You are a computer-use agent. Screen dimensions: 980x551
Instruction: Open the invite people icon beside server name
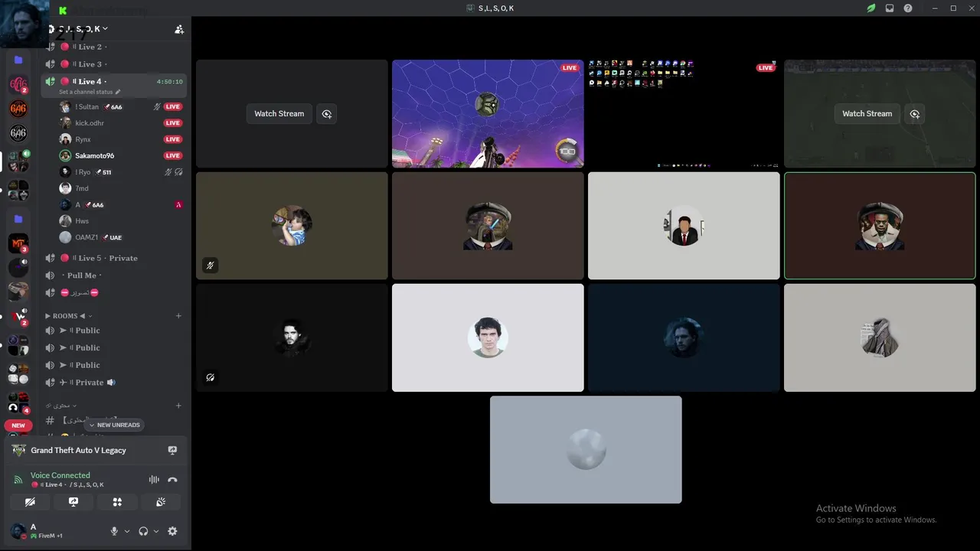(179, 29)
